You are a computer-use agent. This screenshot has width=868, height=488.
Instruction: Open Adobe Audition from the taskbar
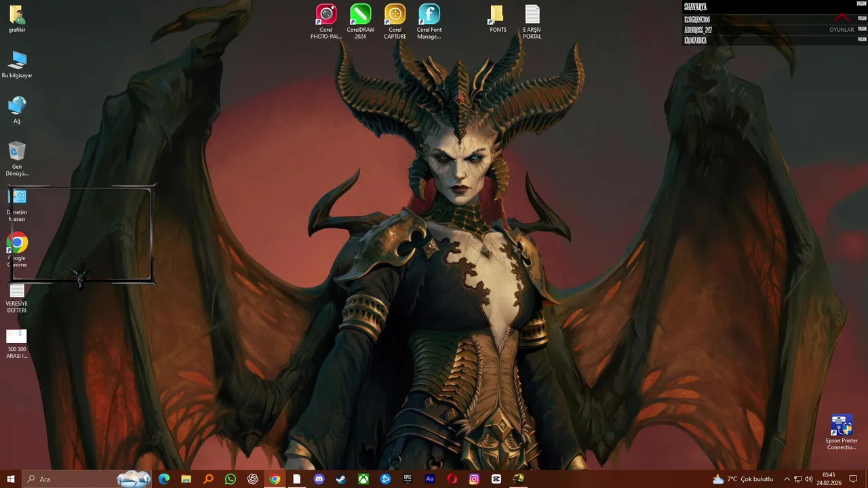pyautogui.click(x=430, y=479)
